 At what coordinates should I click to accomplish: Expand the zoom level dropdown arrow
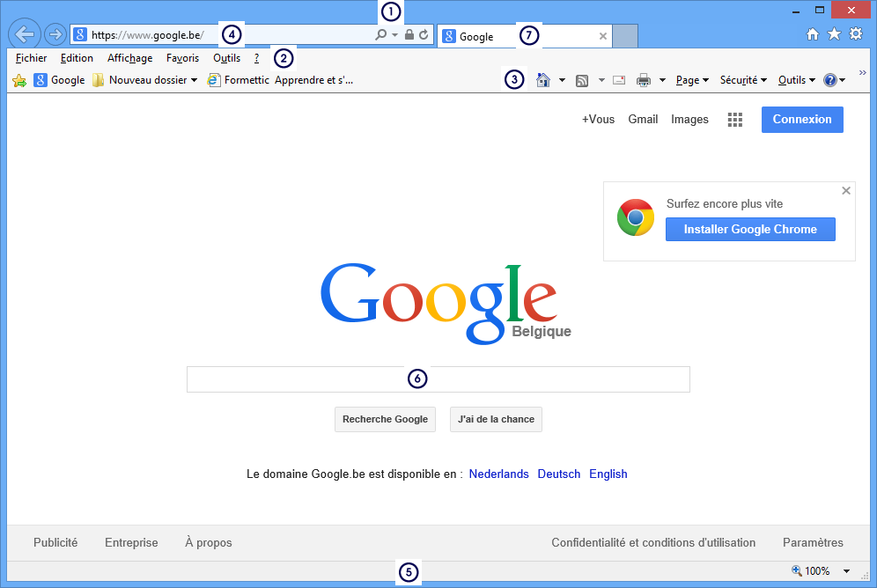pyautogui.click(x=846, y=571)
